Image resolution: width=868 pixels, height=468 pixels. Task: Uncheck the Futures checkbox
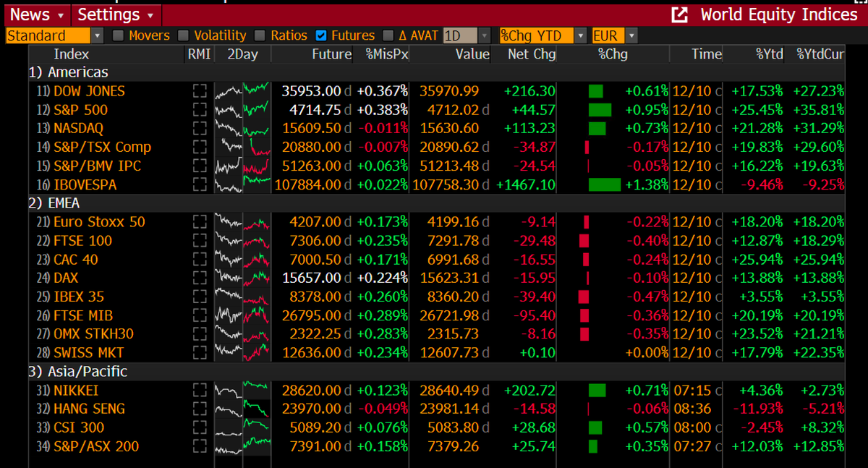click(x=321, y=35)
